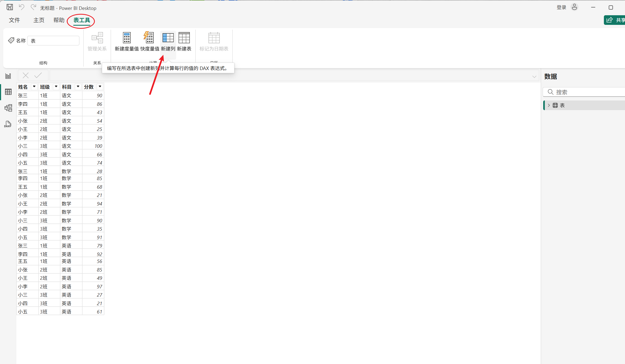The height and width of the screenshot is (364, 625).
Task: Click the New Column (新建列) icon
Action: 168,38
